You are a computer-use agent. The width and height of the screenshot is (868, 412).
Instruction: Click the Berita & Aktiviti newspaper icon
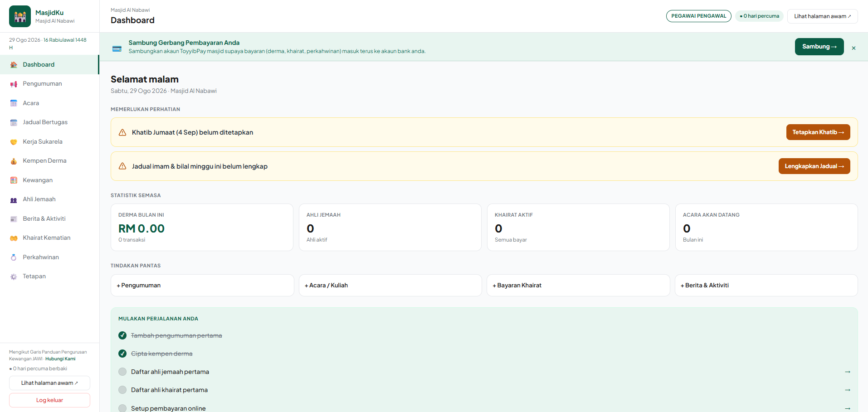[x=14, y=219]
